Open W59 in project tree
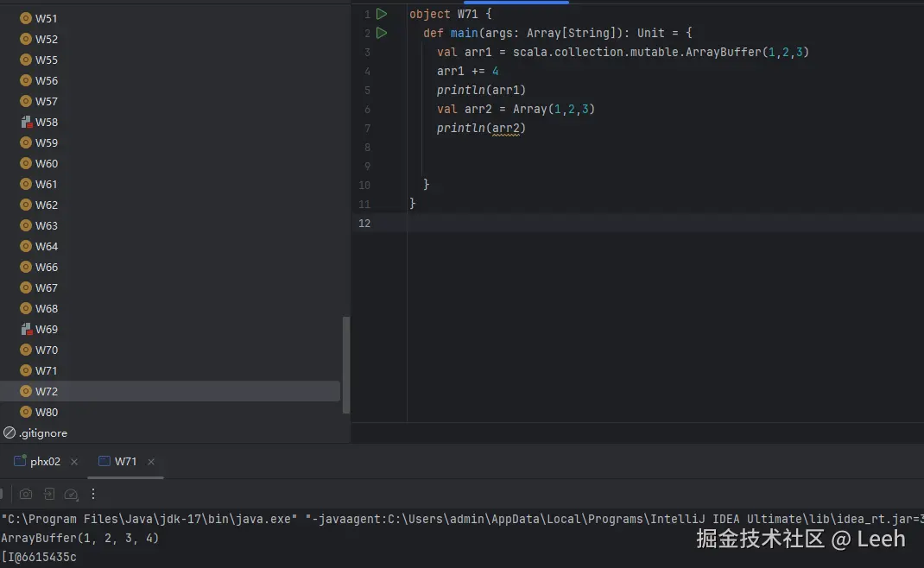 pos(46,143)
